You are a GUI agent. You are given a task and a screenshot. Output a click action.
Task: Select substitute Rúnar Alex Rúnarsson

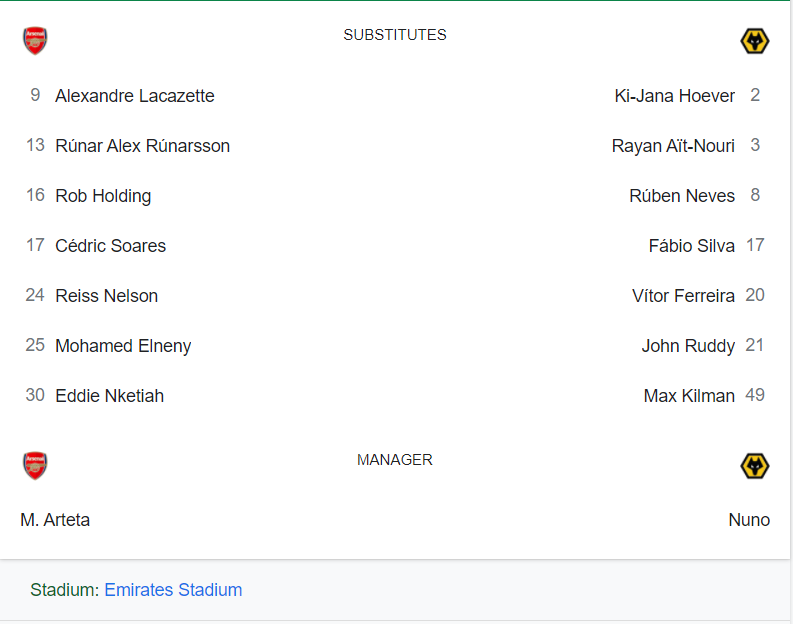pos(142,146)
